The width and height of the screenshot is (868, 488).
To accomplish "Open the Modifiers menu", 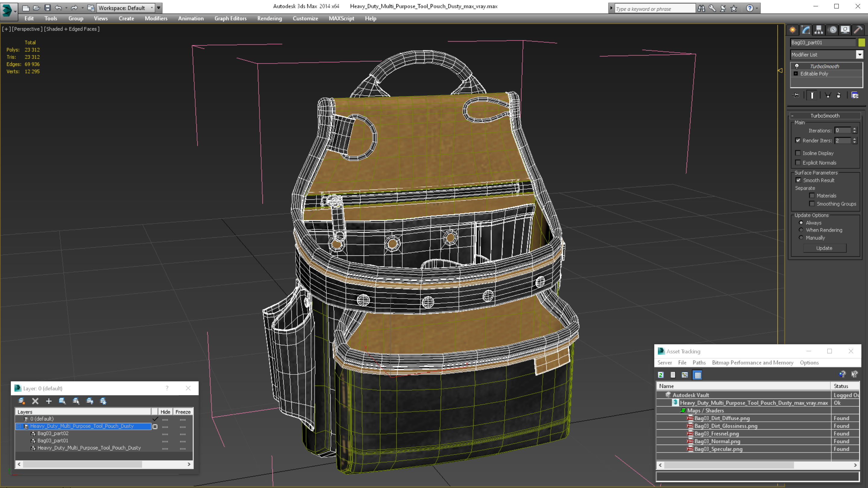I will (156, 18).
